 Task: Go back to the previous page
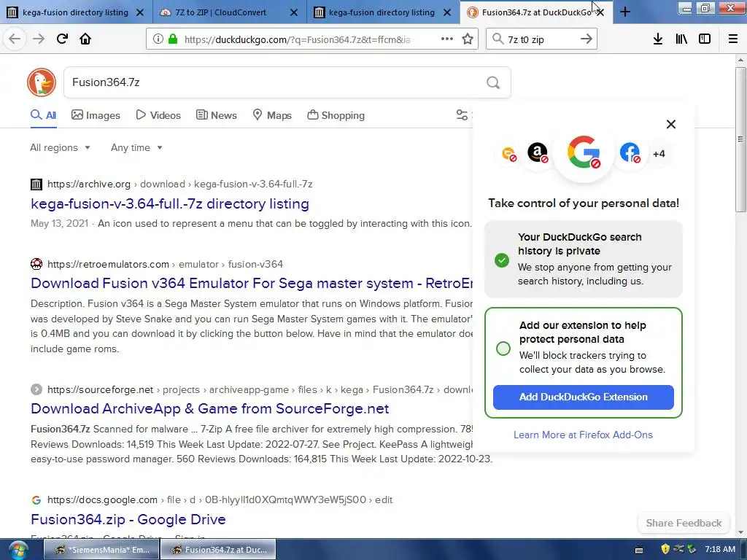pos(15,39)
